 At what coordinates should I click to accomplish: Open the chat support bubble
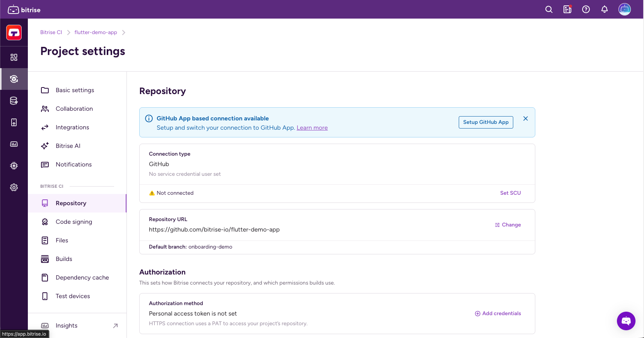click(x=626, y=321)
